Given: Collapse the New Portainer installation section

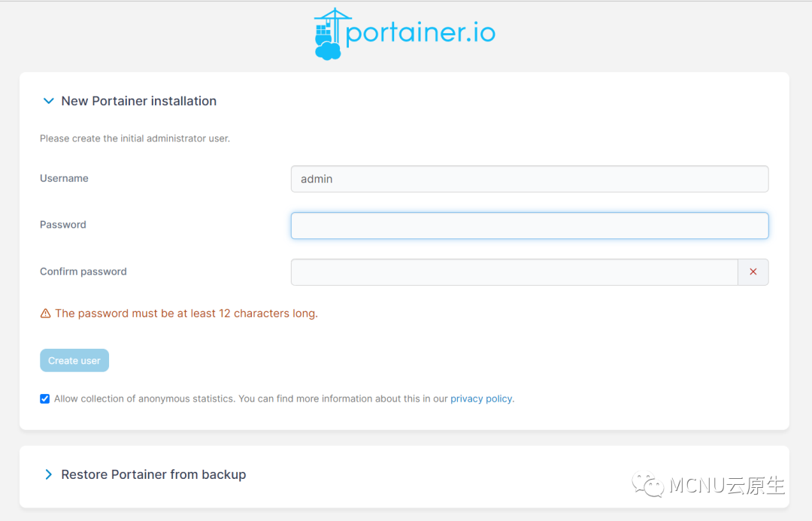Looking at the screenshot, I should pos(48,101).
